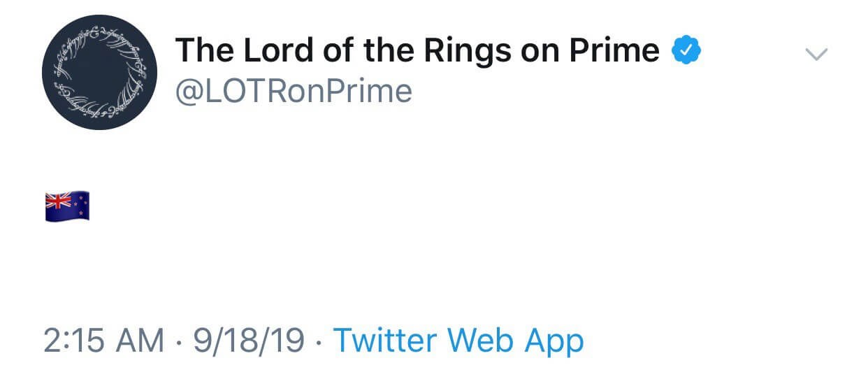This screenshot has height=379, width=868.
Task: Show more options using the top-right caret
Action: [x=816, y=54]
